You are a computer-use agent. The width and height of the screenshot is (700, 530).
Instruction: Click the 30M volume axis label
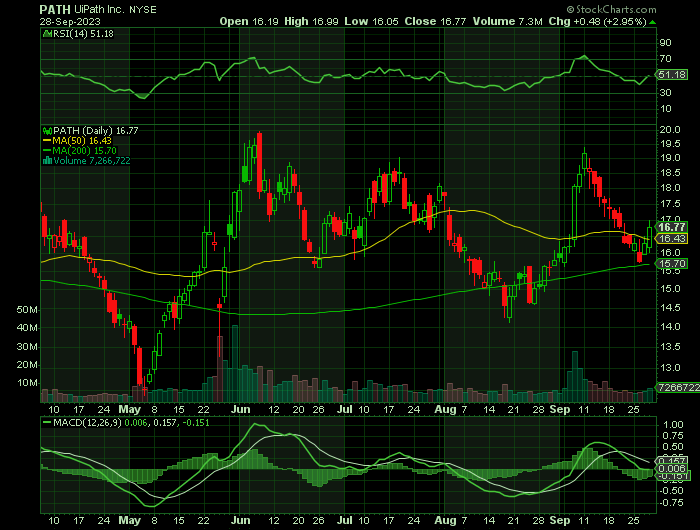coord(27,346)
